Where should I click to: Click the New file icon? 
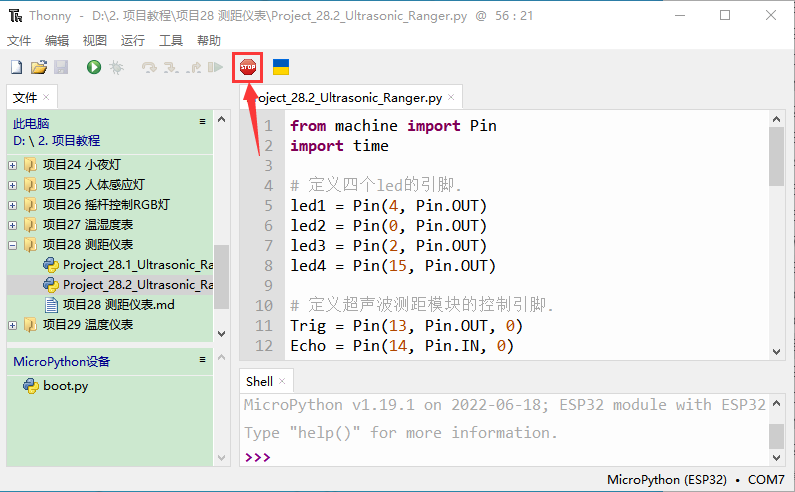[16, 67]
